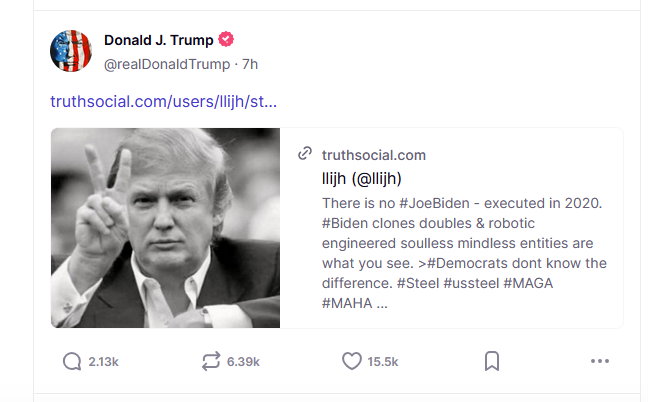The image size is (648, 402).
Task: Like the post with heart icon
Action: [352, 361]
